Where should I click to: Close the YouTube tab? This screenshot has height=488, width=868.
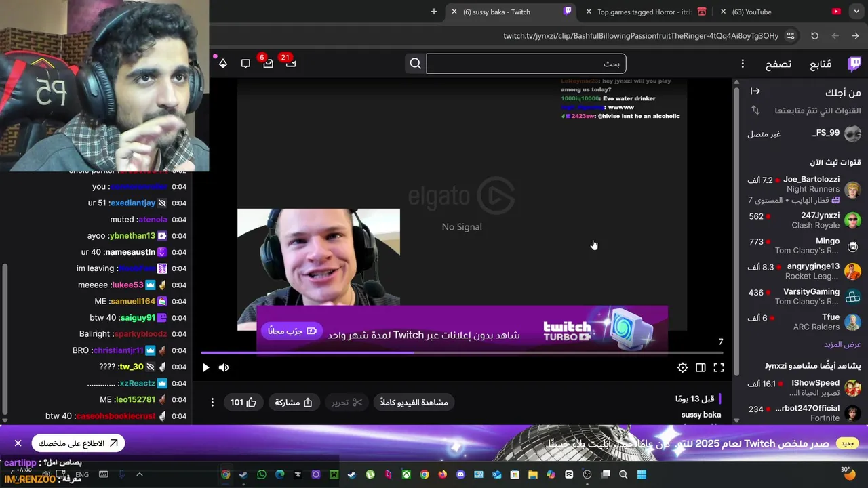point(724,12)
